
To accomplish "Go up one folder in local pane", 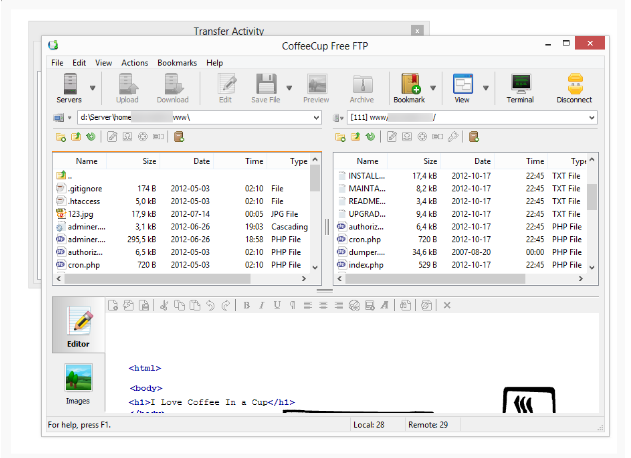I will (76, 137).
